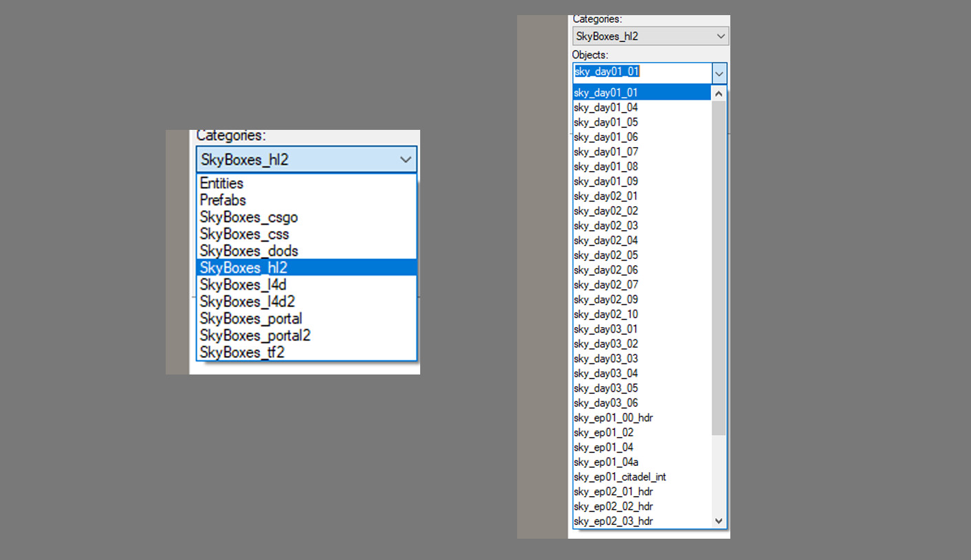Image resolution: width=971 pixels, height=560 pixels.
Task: Pick sky_ep01_citadel_int from the list
Action: pyautogui.click(x=620, y=477)
